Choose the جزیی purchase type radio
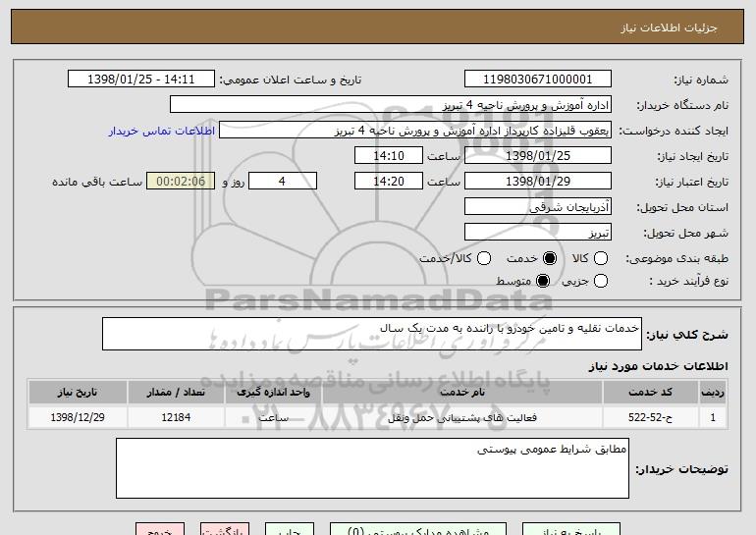The image size is (756, 535). tap(601, 281)
